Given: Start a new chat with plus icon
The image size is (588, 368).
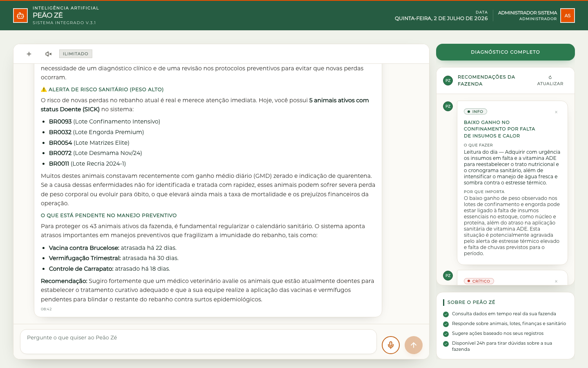Looking at the screenshot, I should (29, 54).
